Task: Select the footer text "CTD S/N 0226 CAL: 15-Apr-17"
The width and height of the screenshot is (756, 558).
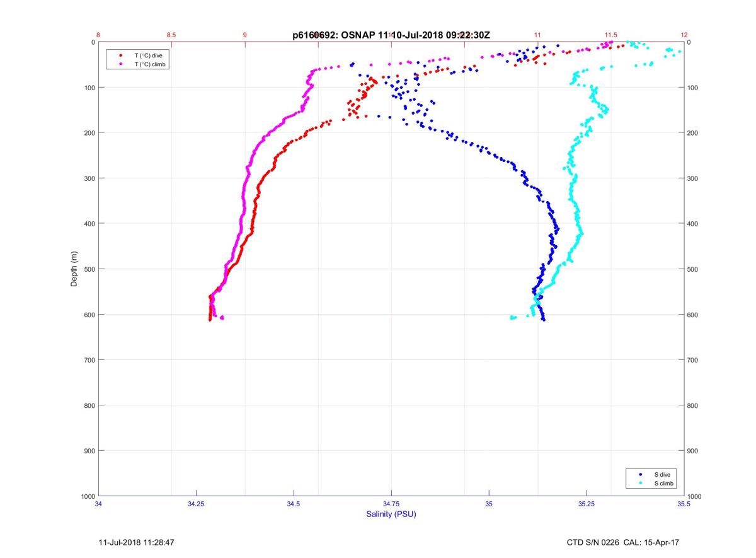Action: [622, 542]
